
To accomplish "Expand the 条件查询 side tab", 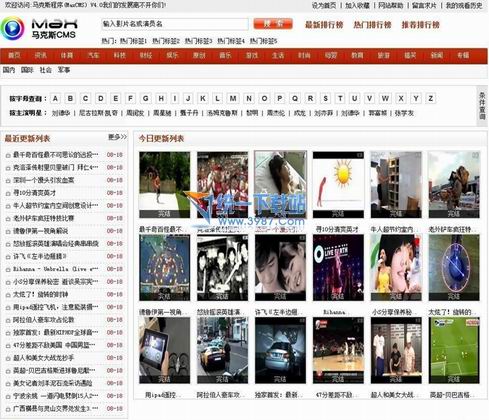I will point(482,106).
